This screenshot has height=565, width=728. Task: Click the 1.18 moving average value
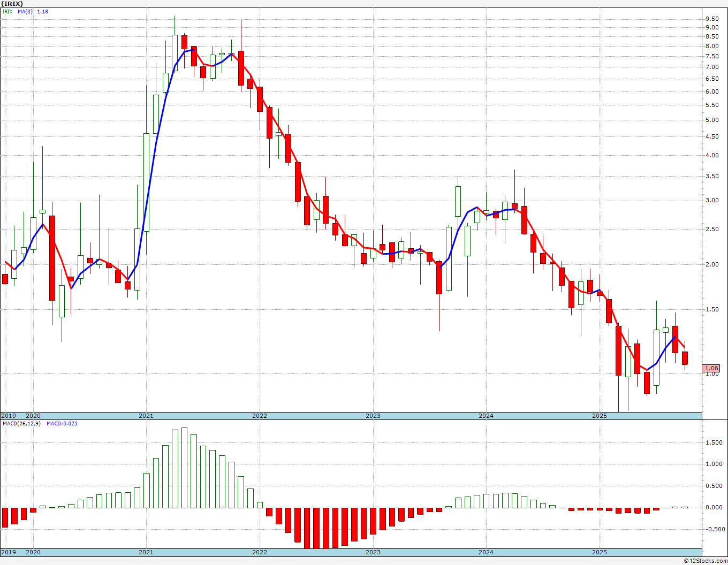(42, 11)
